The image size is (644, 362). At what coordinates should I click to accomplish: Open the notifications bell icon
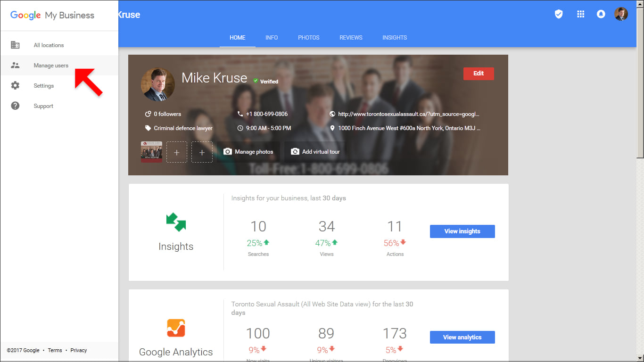(x=601, y=14)
